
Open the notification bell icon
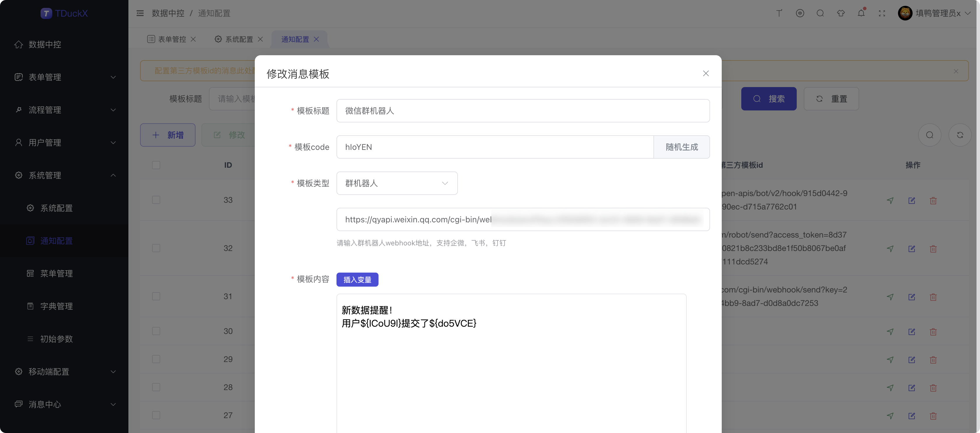861,13
